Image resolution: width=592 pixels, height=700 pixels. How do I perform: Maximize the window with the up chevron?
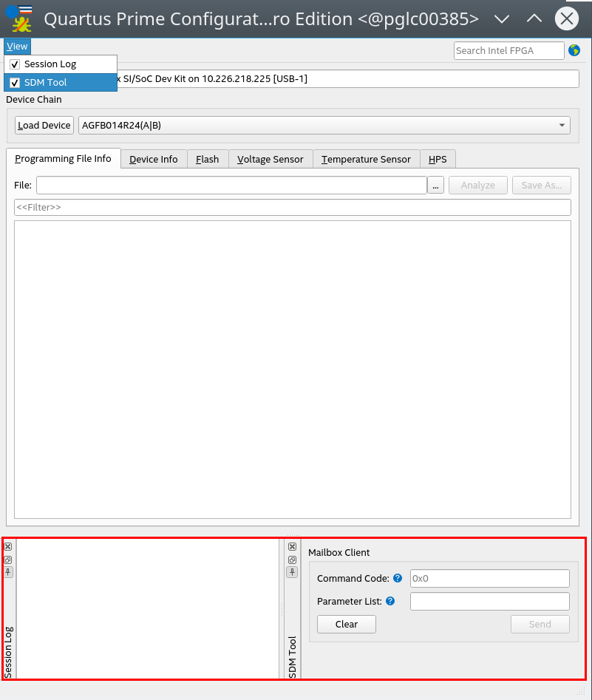click(534, 18)
